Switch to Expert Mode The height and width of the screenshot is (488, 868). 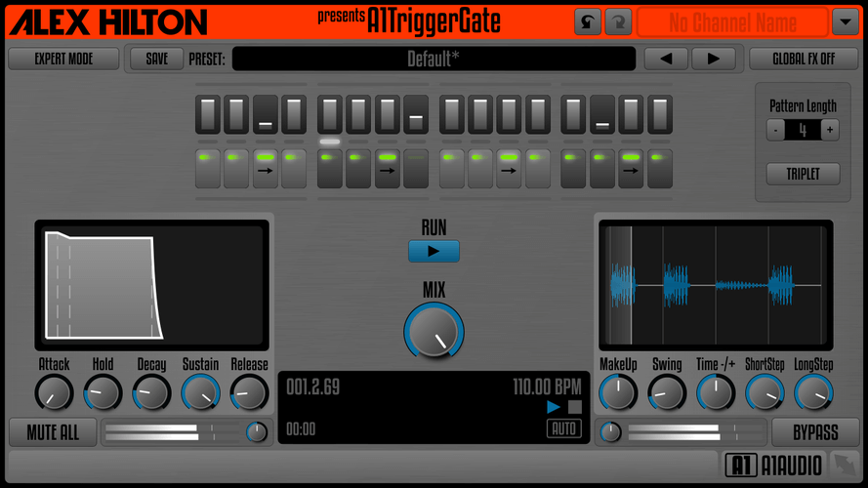[x=63, y=59]
